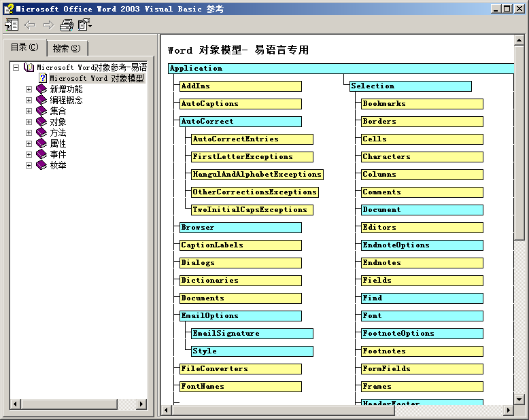
Task: Switch to the 搜索(S) tab
Action: pos(67,48)
